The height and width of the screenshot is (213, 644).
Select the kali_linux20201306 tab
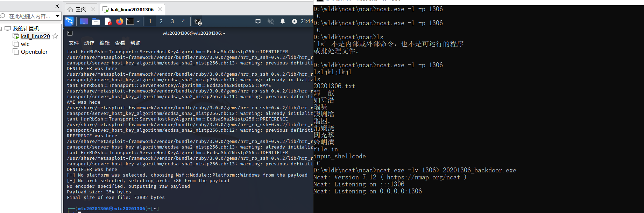tap(132, 9)
